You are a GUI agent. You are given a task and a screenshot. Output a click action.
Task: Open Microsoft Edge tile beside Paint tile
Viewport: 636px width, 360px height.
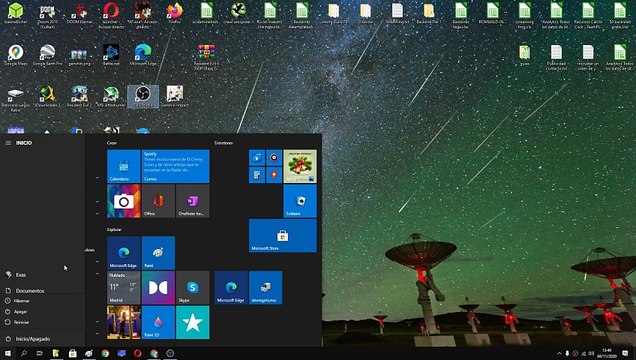[x=124, y=253]
